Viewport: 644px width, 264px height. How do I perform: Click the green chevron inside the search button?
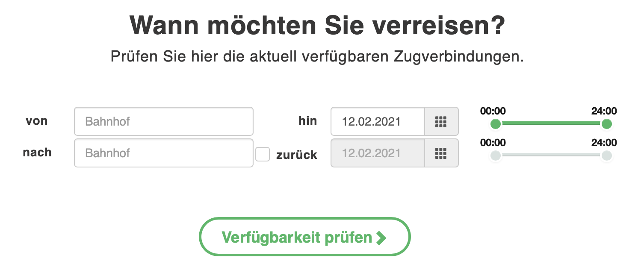pyautogui.click(x=381, y=237)
